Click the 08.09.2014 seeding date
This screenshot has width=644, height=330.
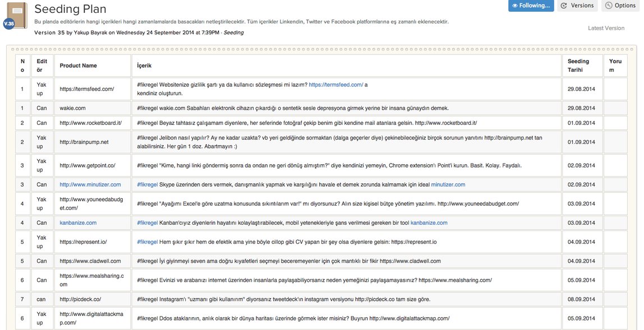581,299
